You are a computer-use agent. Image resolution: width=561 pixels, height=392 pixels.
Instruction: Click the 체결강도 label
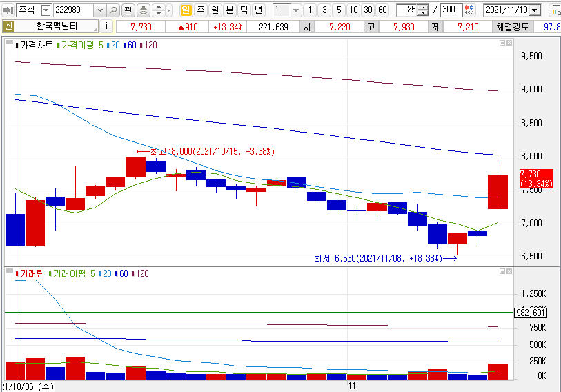tap(512, 27)
